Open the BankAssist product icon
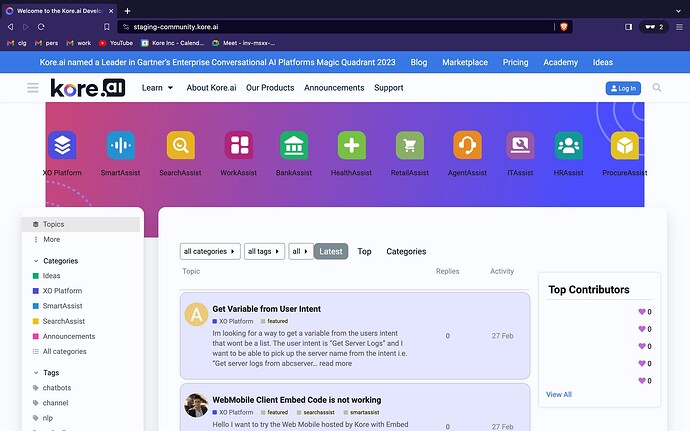The width and height of the screenshot is (690, 431). [294, 145]
